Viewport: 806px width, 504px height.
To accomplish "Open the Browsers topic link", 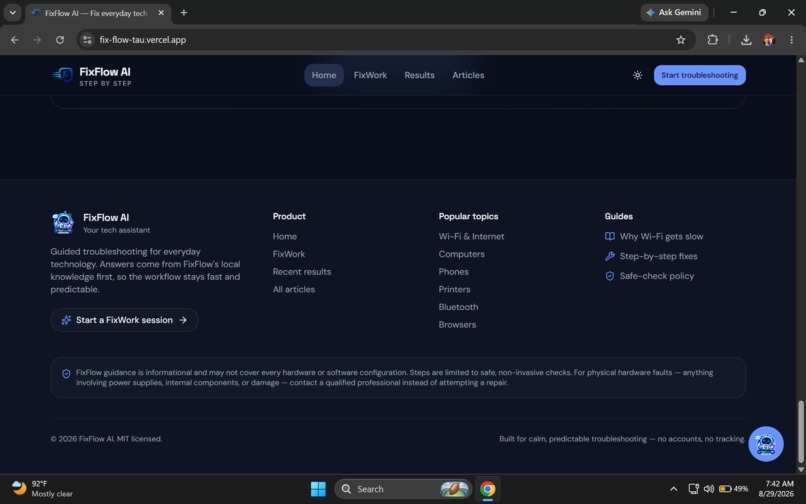I will 457,325.
